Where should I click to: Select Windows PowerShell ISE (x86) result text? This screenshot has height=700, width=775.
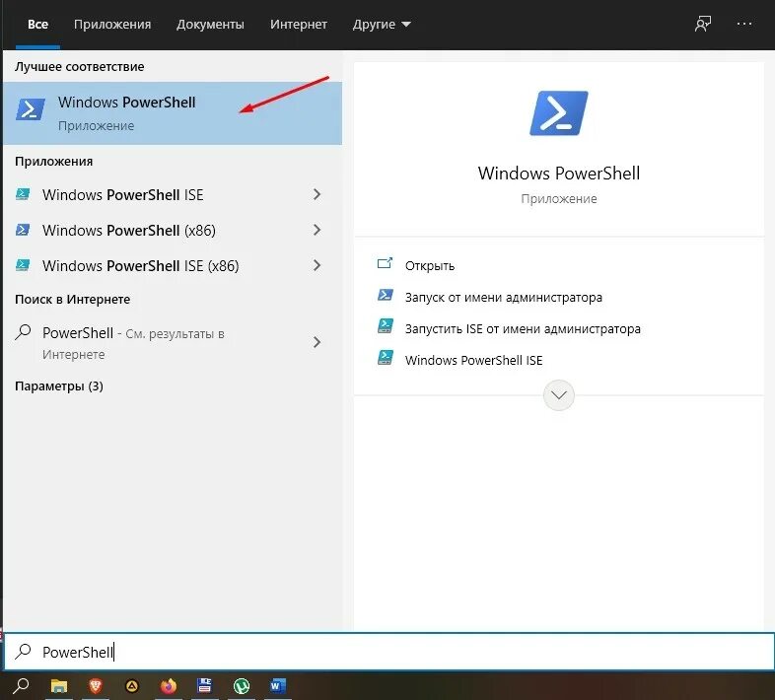pos(140,266)
